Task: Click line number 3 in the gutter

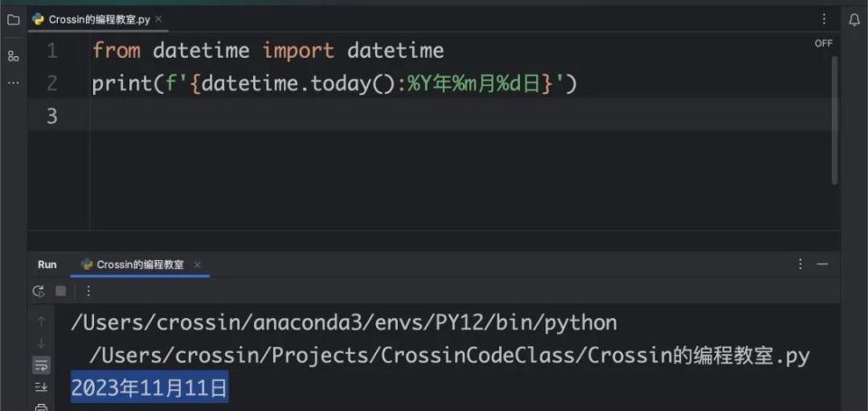Action: (52, 116)
